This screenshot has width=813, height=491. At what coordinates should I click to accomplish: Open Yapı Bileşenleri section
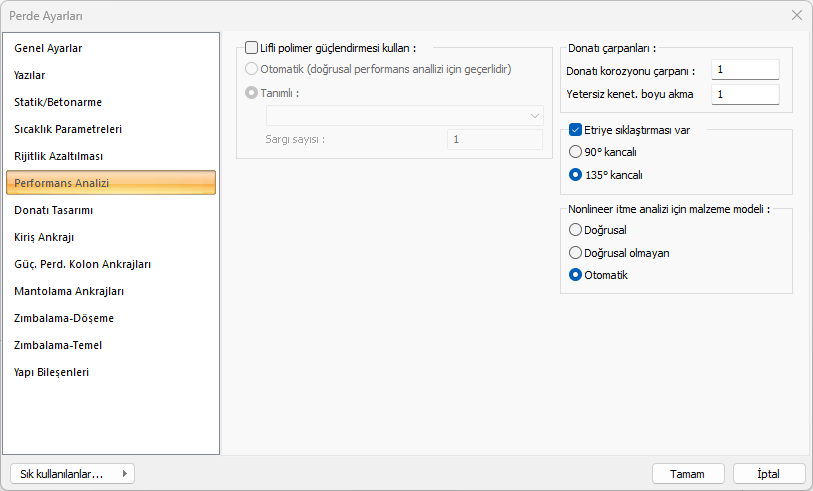pos(52,372)
